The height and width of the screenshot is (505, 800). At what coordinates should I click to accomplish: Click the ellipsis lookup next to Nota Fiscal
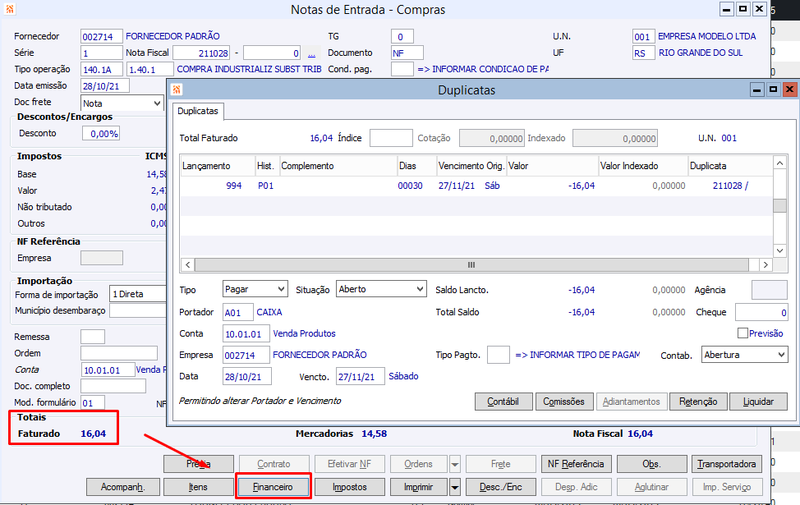[312, 53]
